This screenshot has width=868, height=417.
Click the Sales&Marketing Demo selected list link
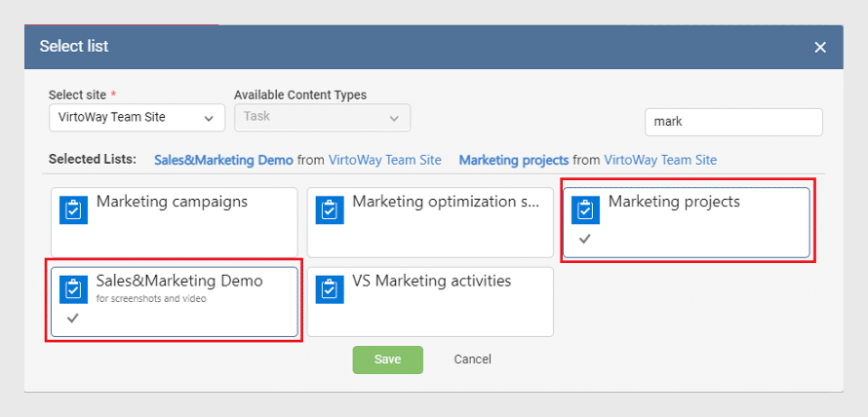pyautogui.click(x=223, y=161)
